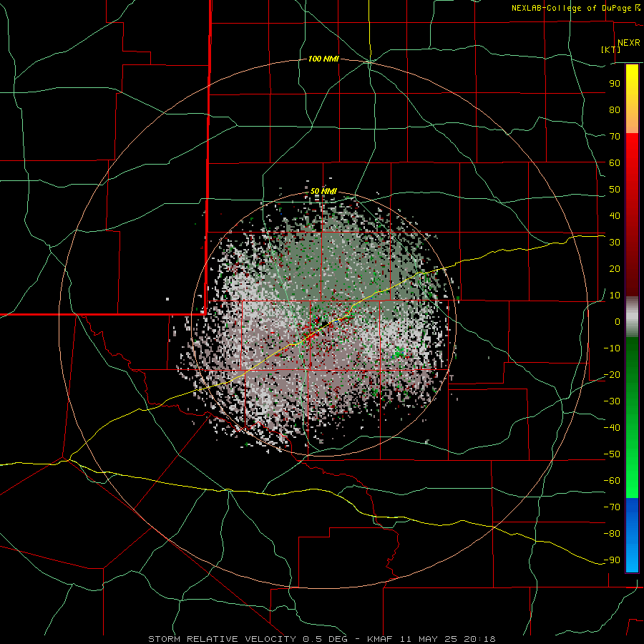Viewport: 644px width, 644px height.
Task: Click the 100 NMI range ring label
Action: (323, 59)
